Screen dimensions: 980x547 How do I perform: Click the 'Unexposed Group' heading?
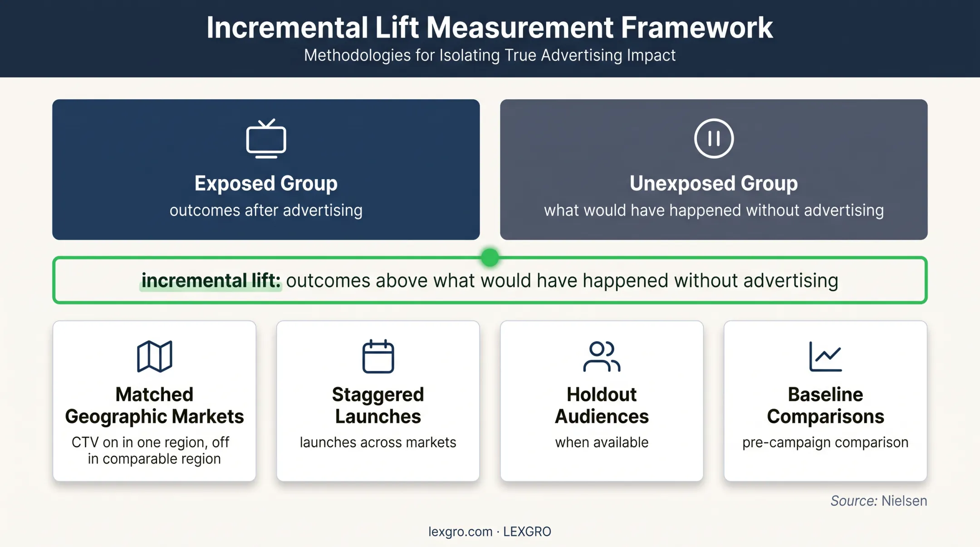pyautogui.click(x=714, y=183)
